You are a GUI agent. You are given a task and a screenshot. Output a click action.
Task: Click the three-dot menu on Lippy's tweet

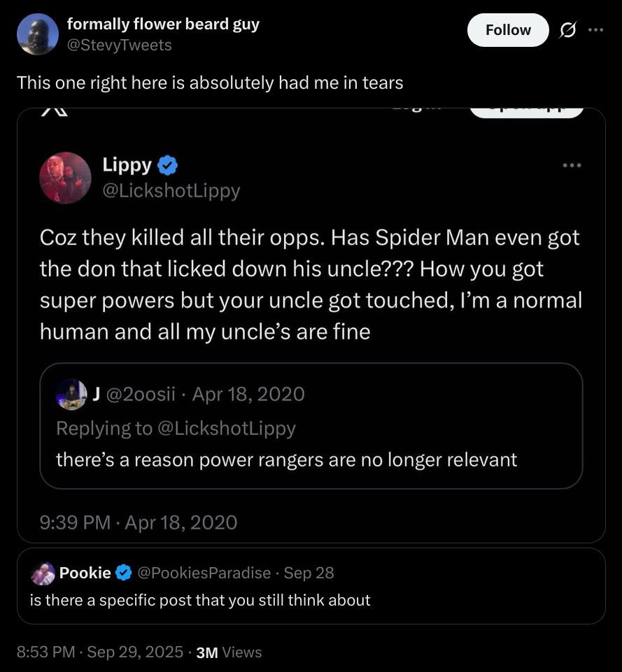click(x=571, y=166)
